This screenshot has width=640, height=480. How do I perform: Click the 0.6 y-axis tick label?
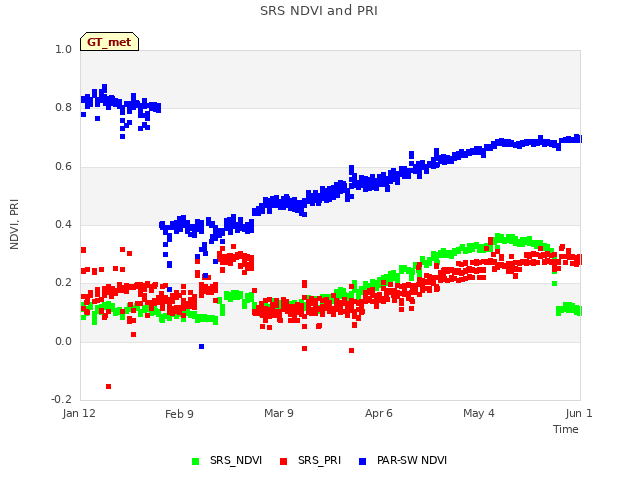(x=63, y=166)
